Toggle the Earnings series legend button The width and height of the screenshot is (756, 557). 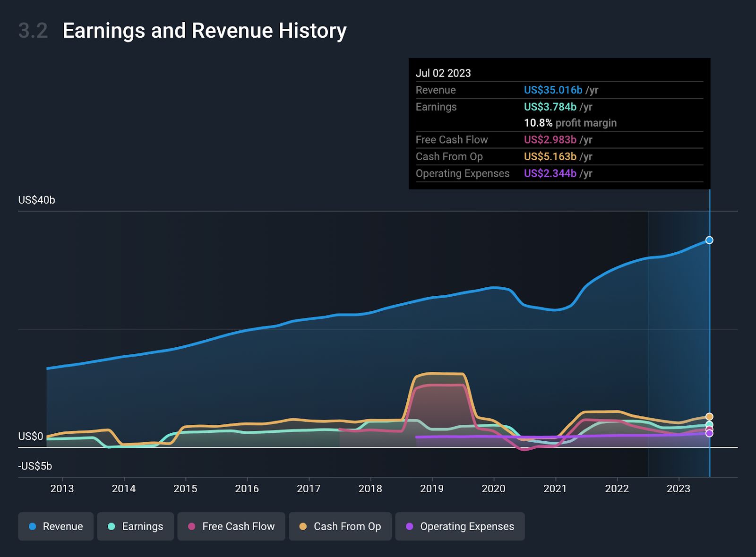(136, 526)
